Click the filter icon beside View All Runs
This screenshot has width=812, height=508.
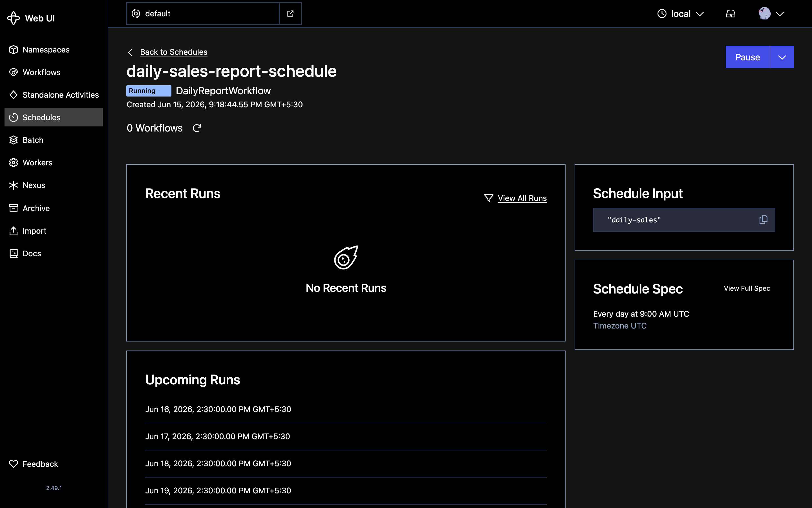click(489, 198)
